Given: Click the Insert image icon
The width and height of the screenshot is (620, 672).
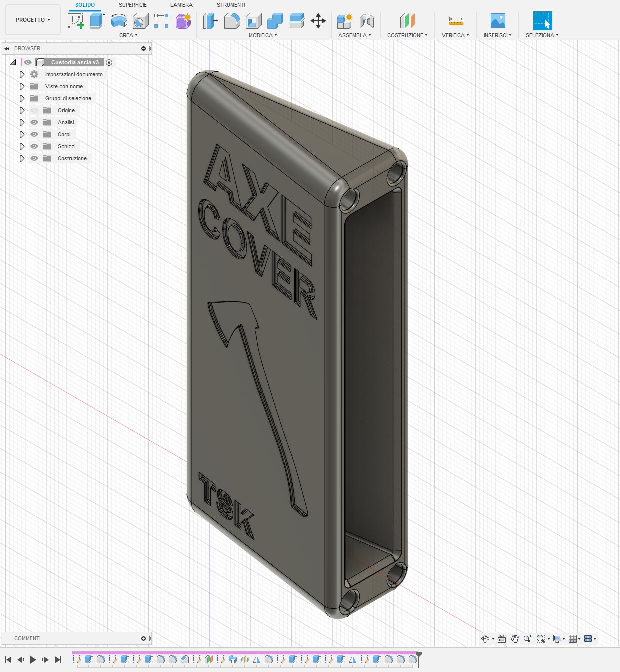Looking at the screenshot, I should (498, 21).
